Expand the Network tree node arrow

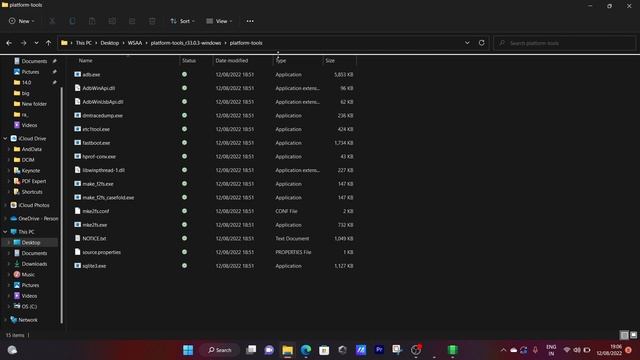coord(5,320)
